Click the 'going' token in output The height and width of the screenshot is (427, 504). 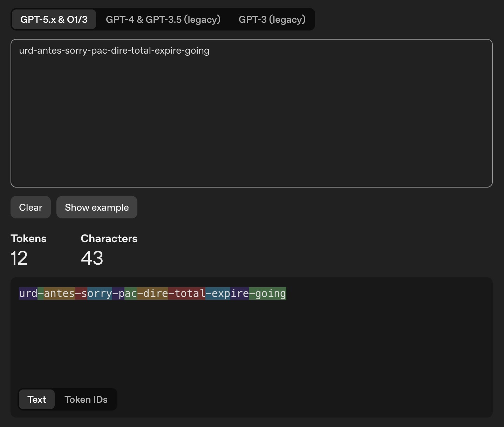click(267, 293)
